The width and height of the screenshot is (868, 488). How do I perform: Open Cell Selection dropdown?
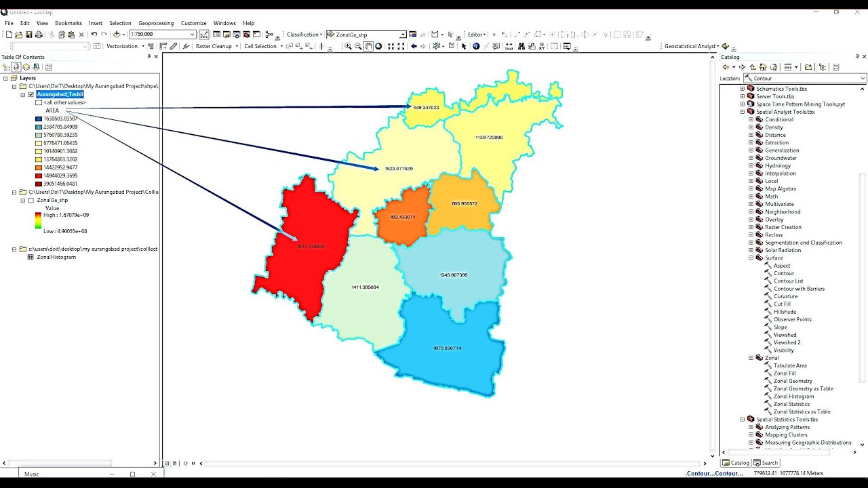[x=264, y=46]
